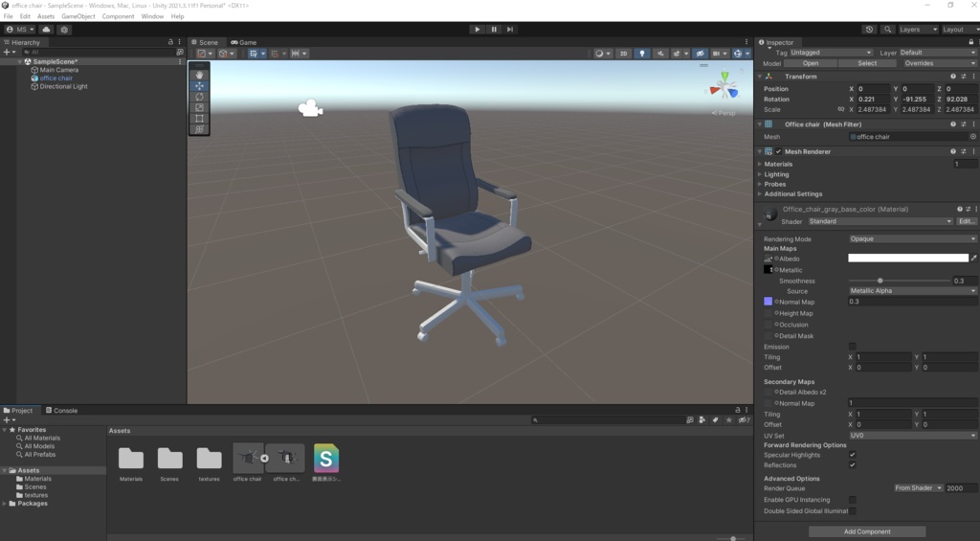This screenshot has height=541, width=980.
Task: Click the Play button
Action: point(478,30)
